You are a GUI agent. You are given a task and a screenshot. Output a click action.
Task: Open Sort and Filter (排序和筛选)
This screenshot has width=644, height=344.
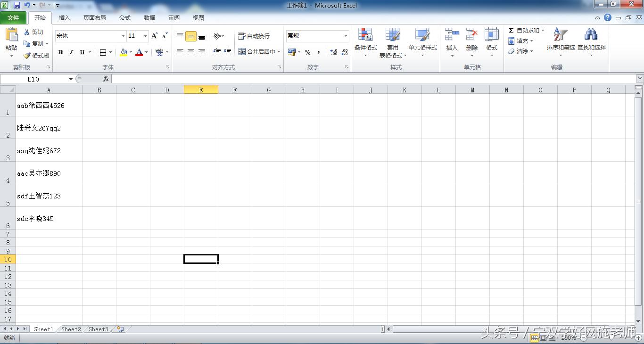[x=561, y=41]
